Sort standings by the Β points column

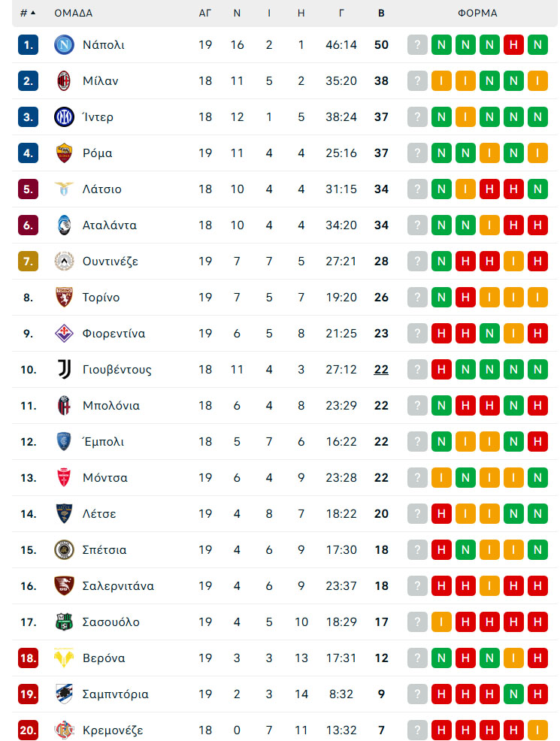381,14
